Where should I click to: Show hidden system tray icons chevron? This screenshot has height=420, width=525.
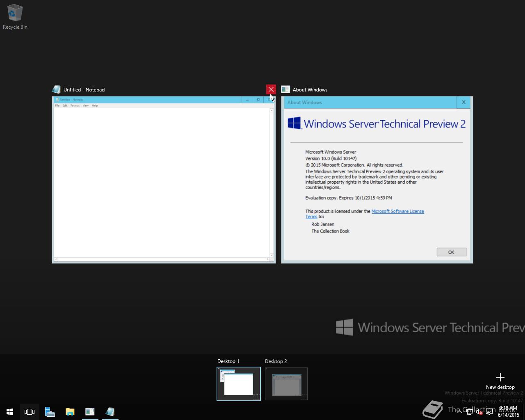click(x=459, y=412)
